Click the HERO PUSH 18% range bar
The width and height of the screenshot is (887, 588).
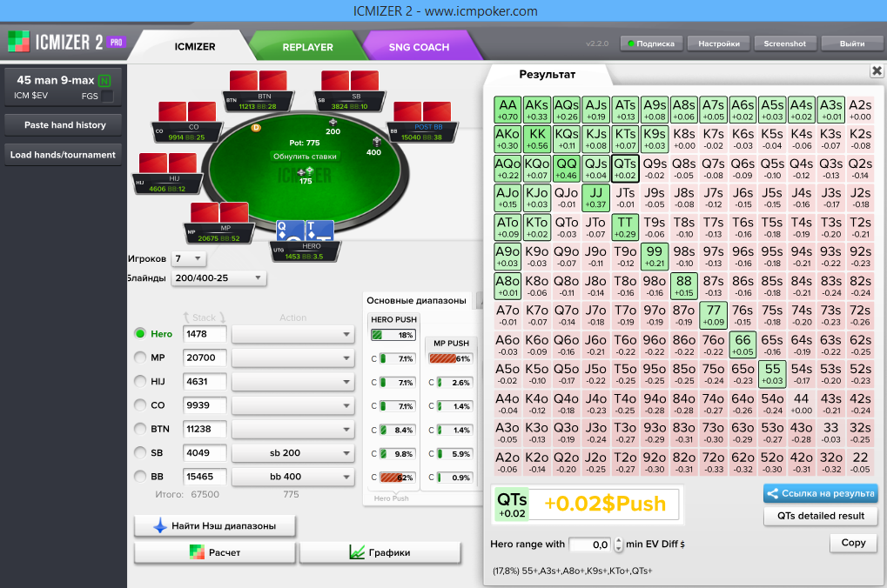pyautogui.click(x=393, y=335)
